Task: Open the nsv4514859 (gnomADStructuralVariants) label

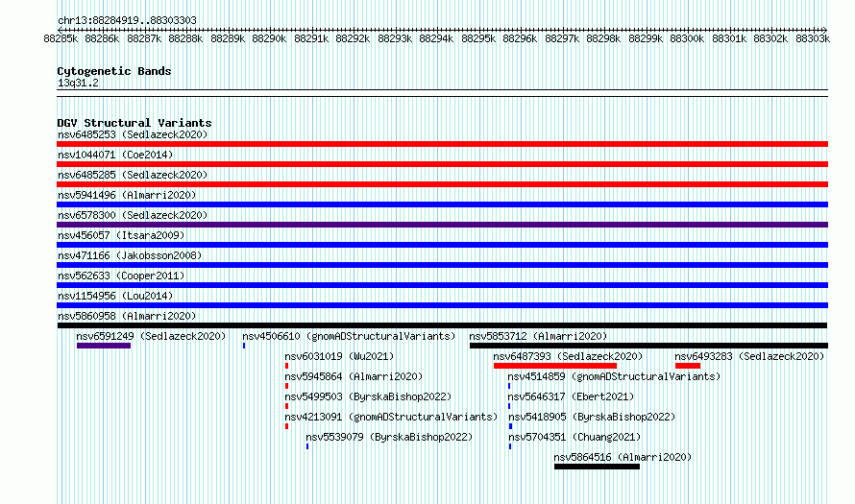Action: [x=614, y=376]
